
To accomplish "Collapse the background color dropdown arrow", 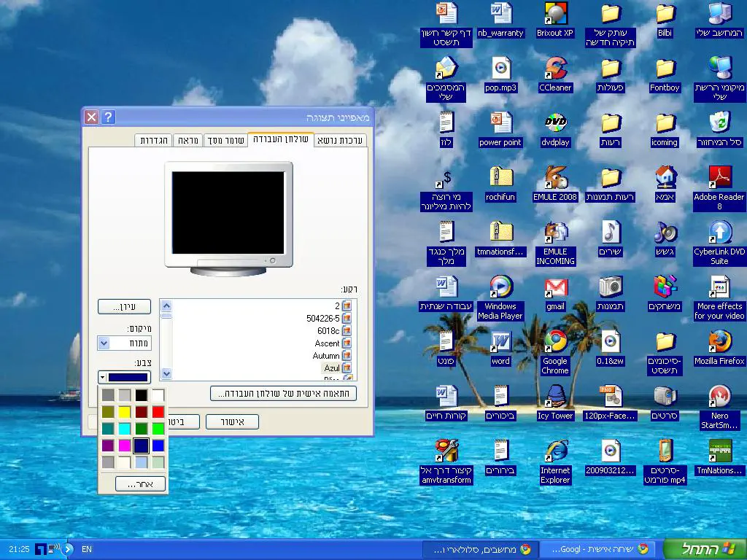I will click(103, 377).
